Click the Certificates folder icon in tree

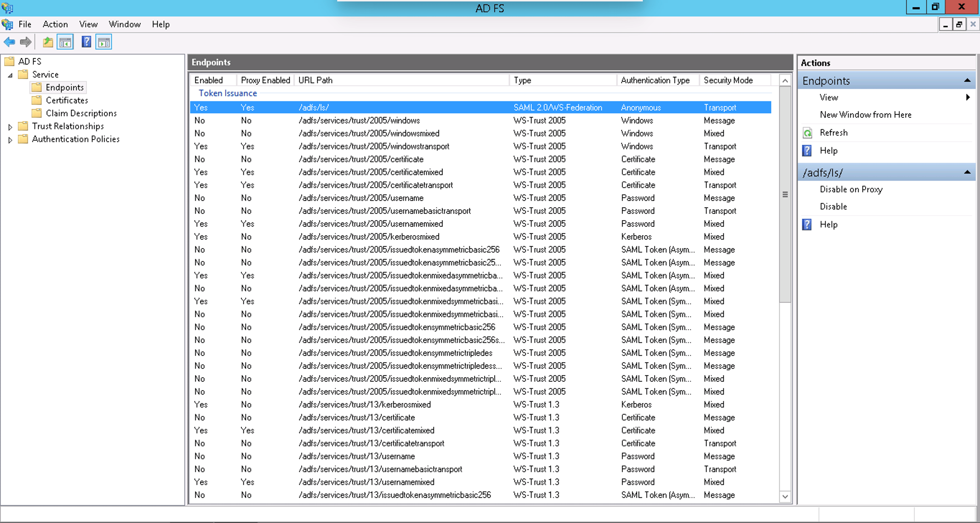pos(37,100)
